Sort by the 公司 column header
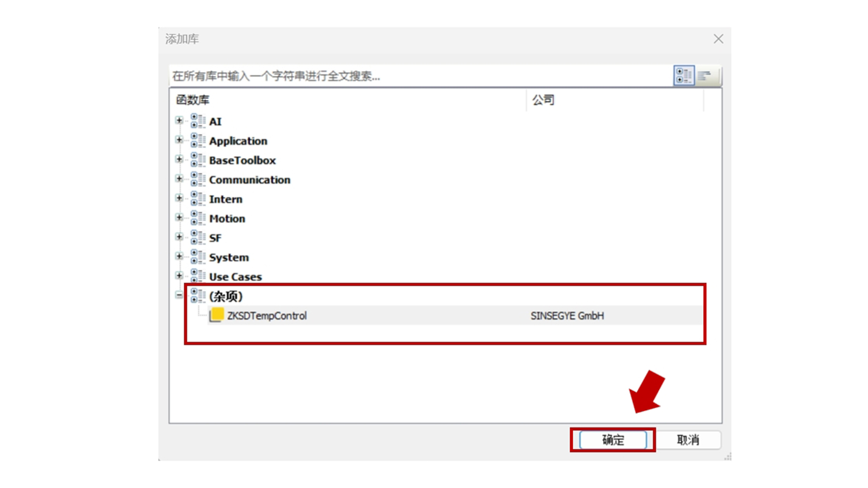This screenshot has height=488, width=868. click(615, 100)
